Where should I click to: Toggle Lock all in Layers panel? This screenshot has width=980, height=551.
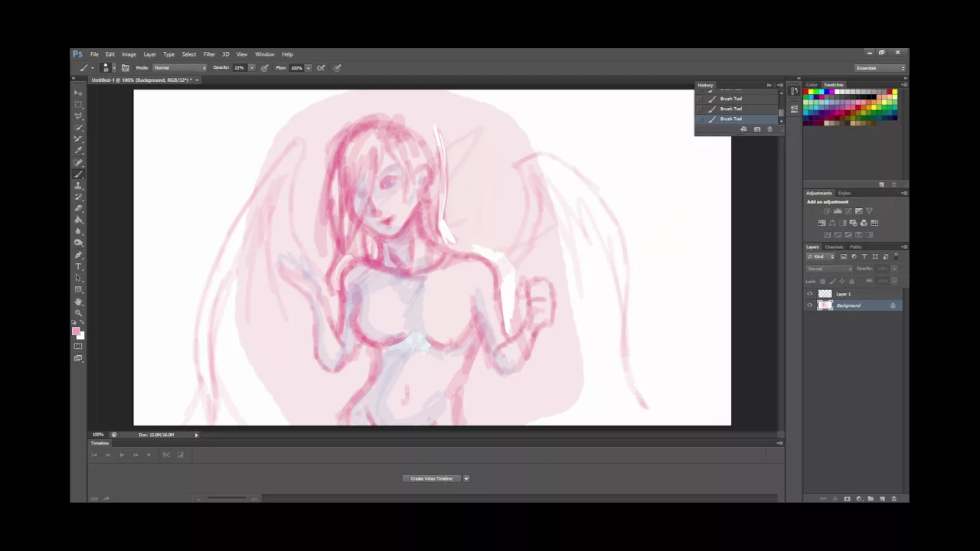pos(851,282)
